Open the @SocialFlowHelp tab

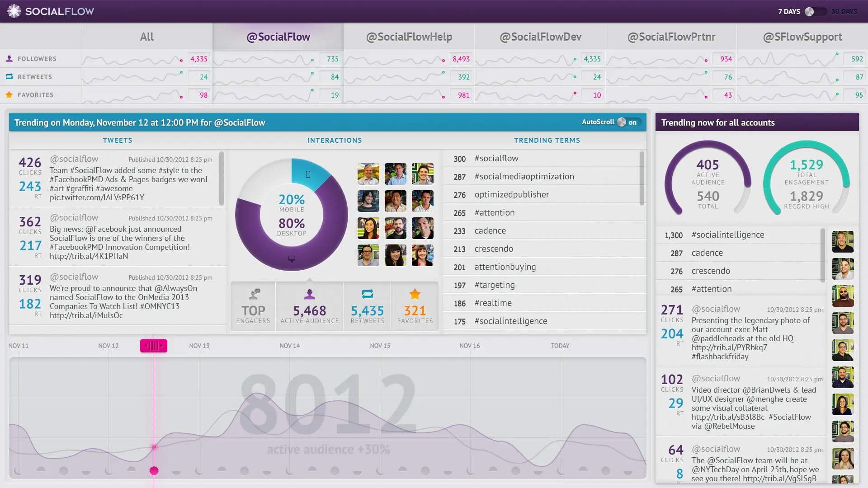(408, 37)
